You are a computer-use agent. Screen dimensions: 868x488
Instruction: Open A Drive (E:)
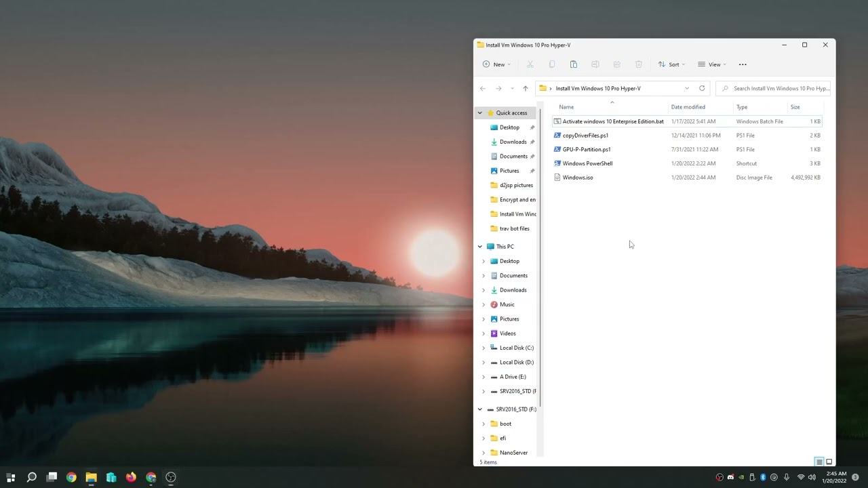pos(513,377)
